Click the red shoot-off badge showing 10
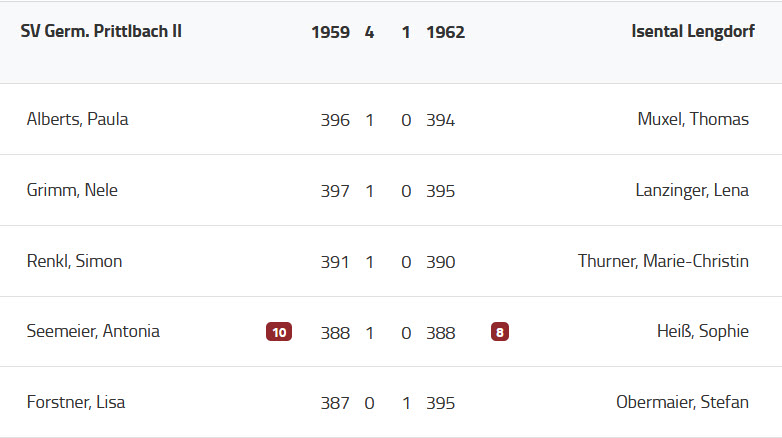This screenshot has width=782, height=438. tap(279, 332)
